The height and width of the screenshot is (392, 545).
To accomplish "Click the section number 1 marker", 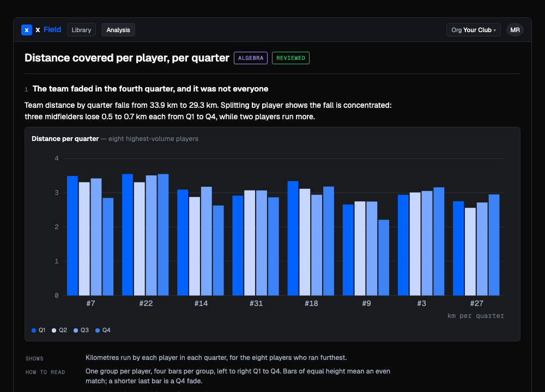I will (x=26, y=90).
